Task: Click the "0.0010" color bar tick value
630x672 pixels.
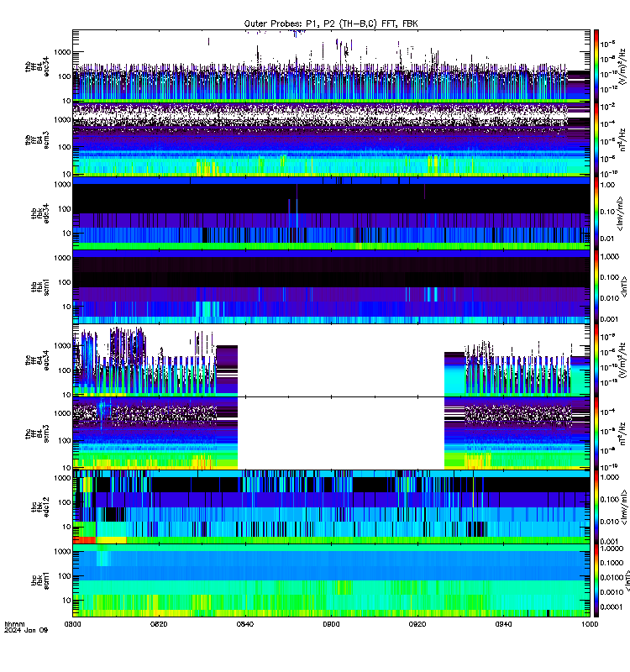Action: [612, 592]
